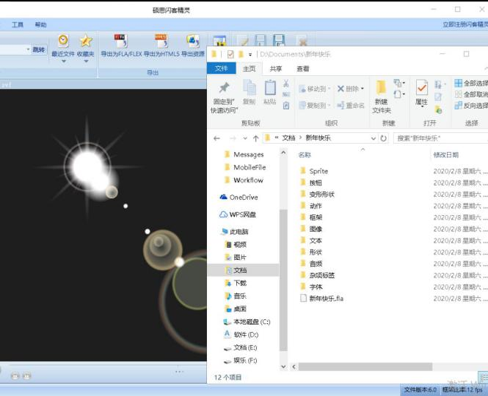
Task: Open the Delete dropdown arrow
Action: 362,89
